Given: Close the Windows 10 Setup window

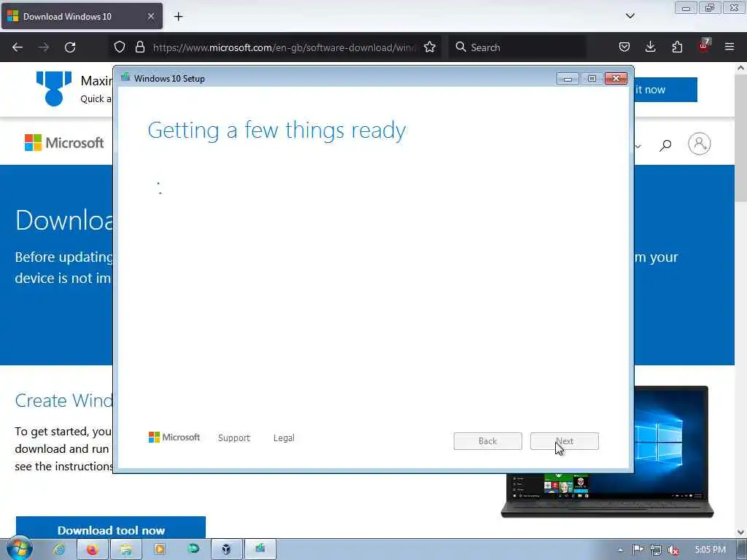Looking at the screenshot, I should tap(616, 79).
